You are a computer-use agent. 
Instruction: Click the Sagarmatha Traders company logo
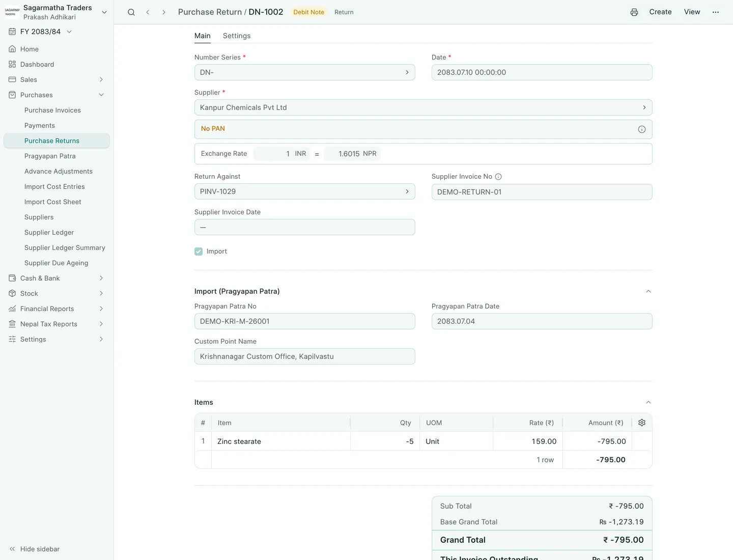[12, 12]
